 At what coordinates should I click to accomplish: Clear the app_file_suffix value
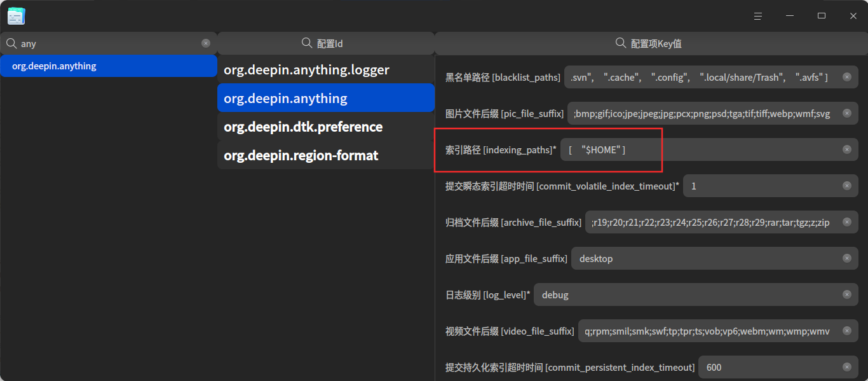coord(847,258)
